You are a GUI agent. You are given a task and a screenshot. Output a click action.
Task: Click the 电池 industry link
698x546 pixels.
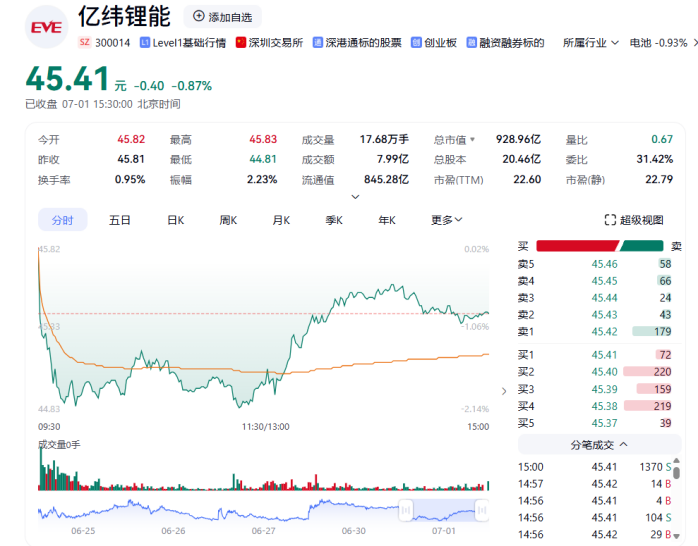click(639, 43)
